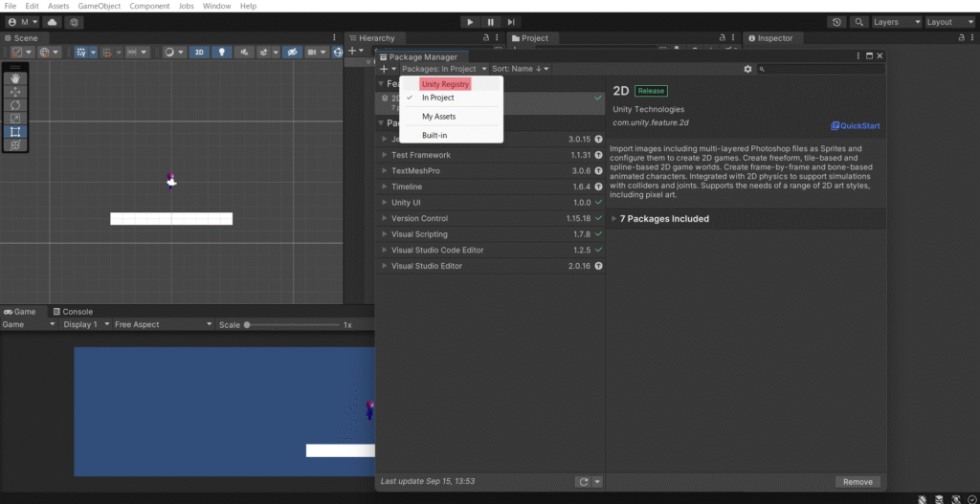Click the Step frame button
980x504 pixels.
click(x=511, y=22)
